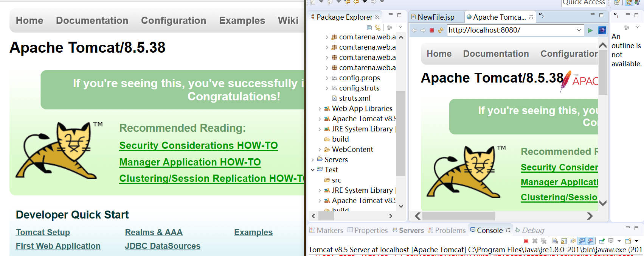Click Open Perspective icon
Viewport: 644px width, 256px height.
click(617, 2)
